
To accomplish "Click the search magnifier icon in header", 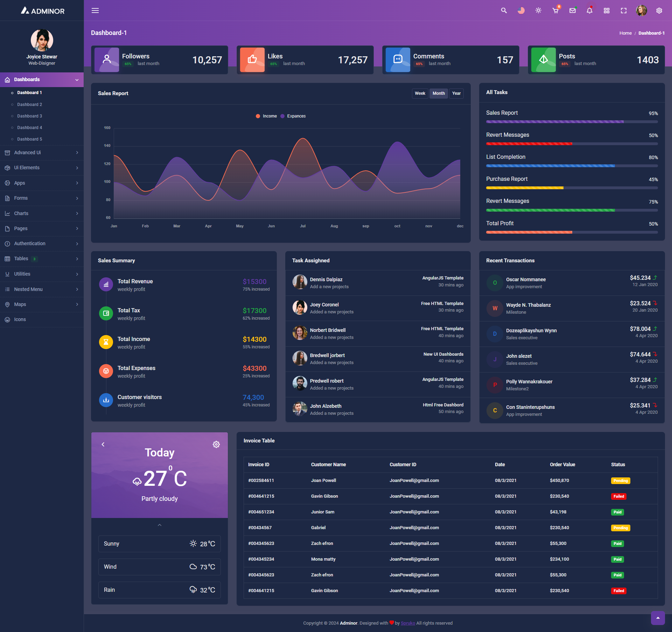I will [x=504, y=10].
